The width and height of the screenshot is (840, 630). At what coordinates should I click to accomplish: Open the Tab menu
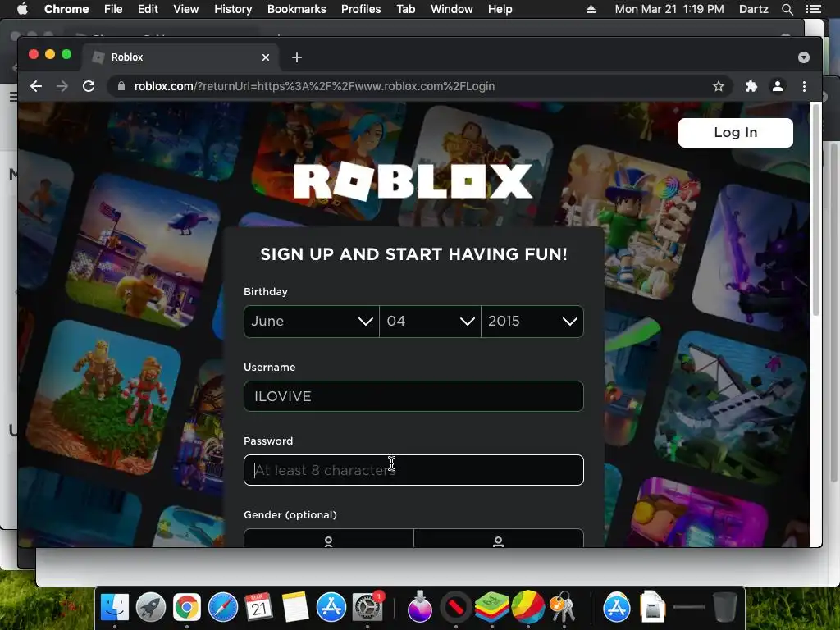click(x=405, y=9)
